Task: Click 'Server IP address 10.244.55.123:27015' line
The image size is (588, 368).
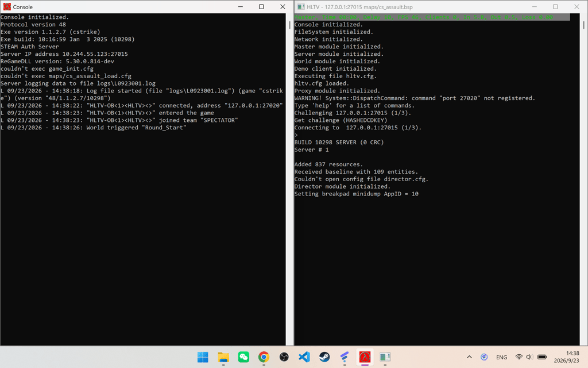Action: (x=64, y=54)
